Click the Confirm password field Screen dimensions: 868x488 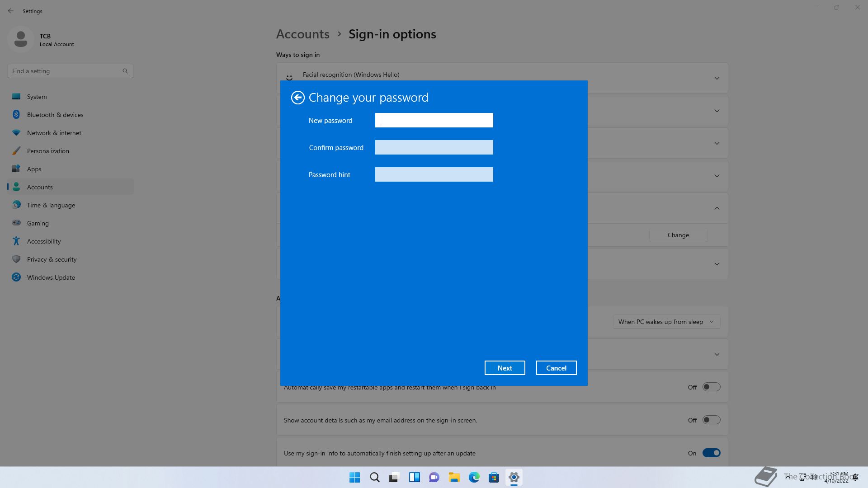coord(434,147)
